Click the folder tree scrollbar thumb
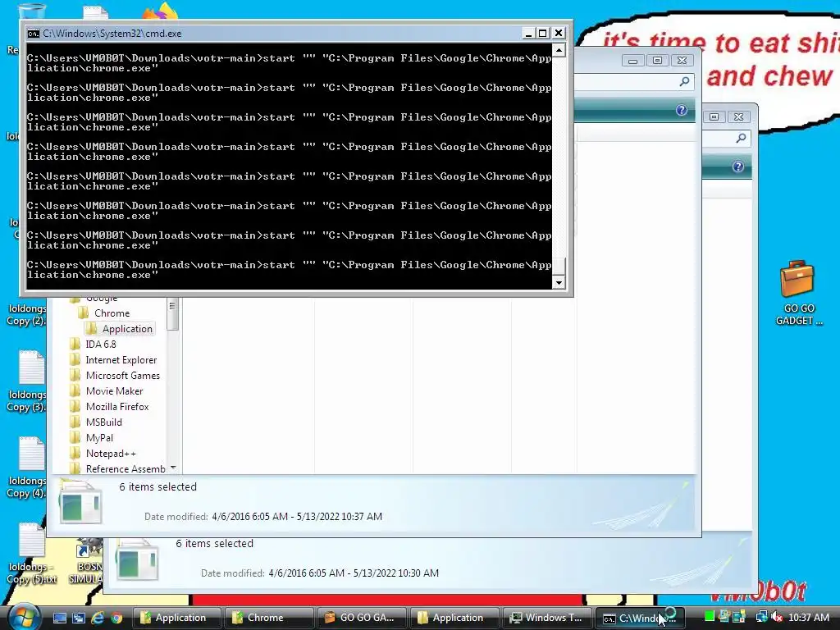The width and height of the screenshot is (840, 630). 172,314
